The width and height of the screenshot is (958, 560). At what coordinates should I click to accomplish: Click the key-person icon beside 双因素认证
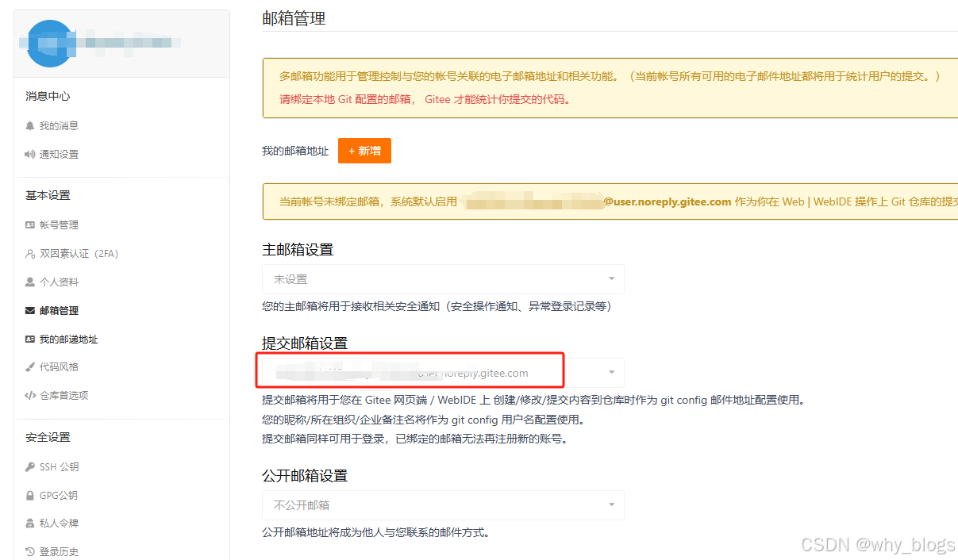tap(30, 254)
